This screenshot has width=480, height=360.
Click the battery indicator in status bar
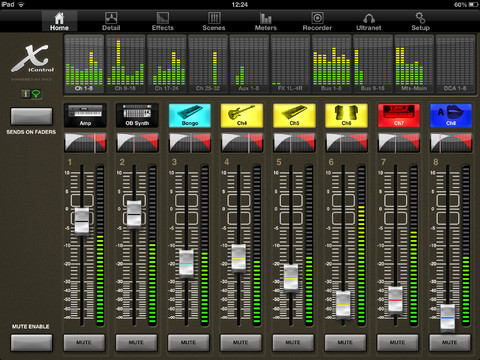click(x=473, y=4)
